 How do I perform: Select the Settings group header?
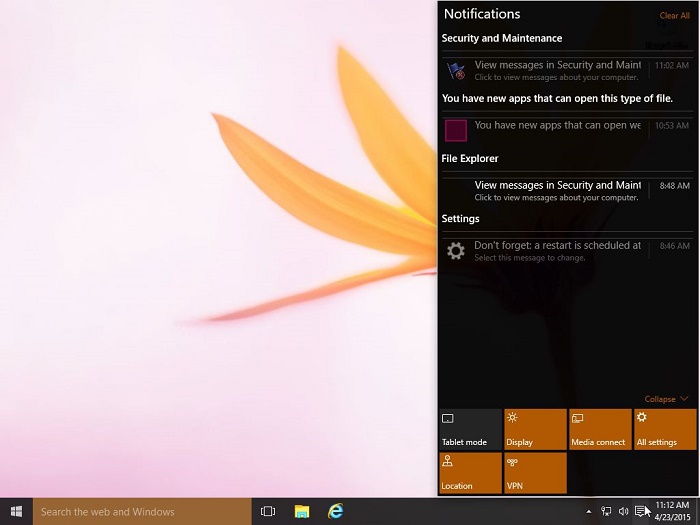[460, 219]
